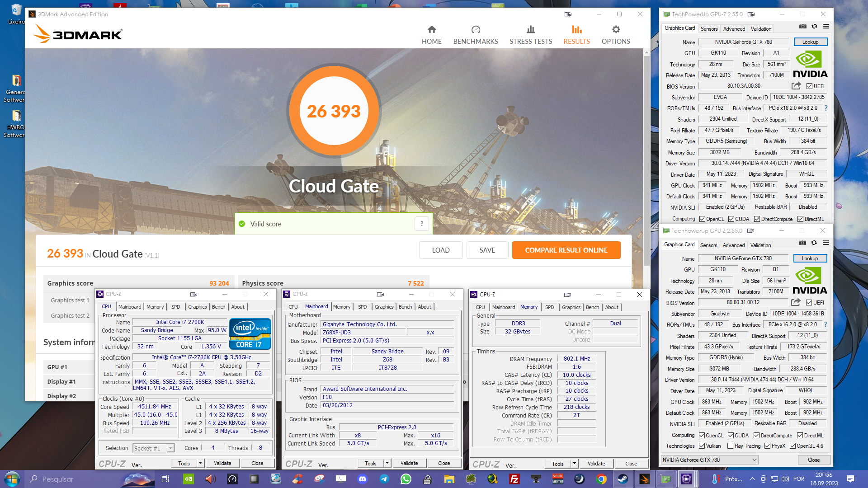Click Validate in Memory CPU-Z window

pos(596,464)
